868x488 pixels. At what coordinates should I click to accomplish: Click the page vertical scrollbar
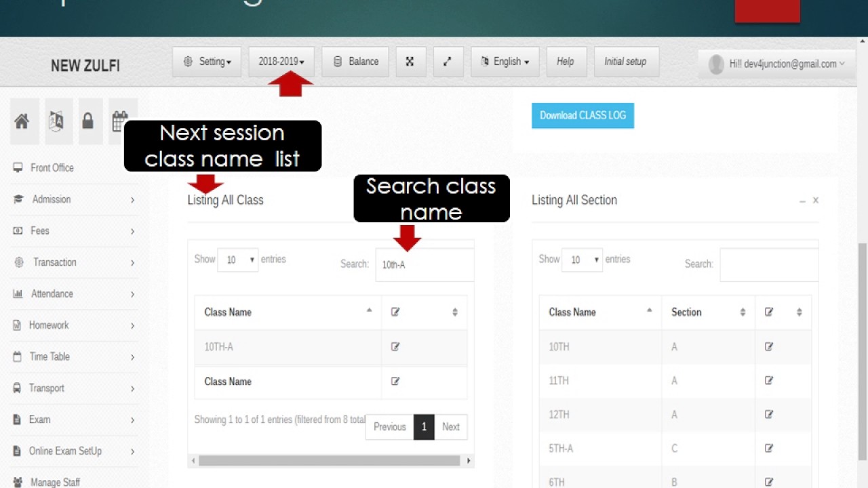tap(863, 352)
